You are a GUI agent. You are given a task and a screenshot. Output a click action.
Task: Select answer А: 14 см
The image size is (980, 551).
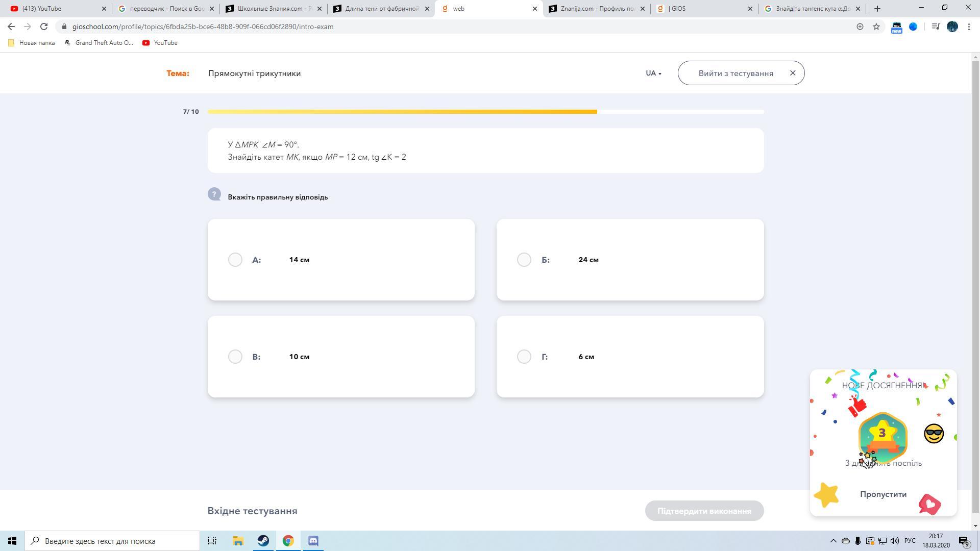235,260
